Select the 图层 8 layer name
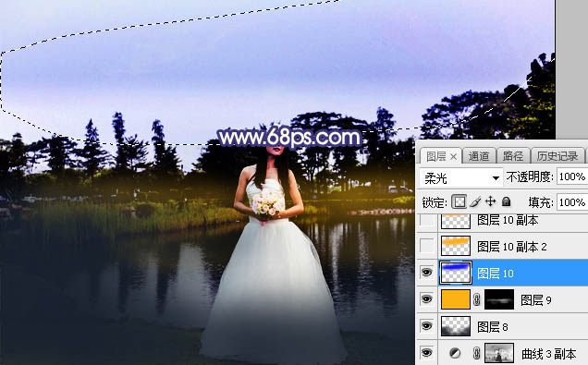The height and width of the screenshot is (365, 588). point(493,327)
